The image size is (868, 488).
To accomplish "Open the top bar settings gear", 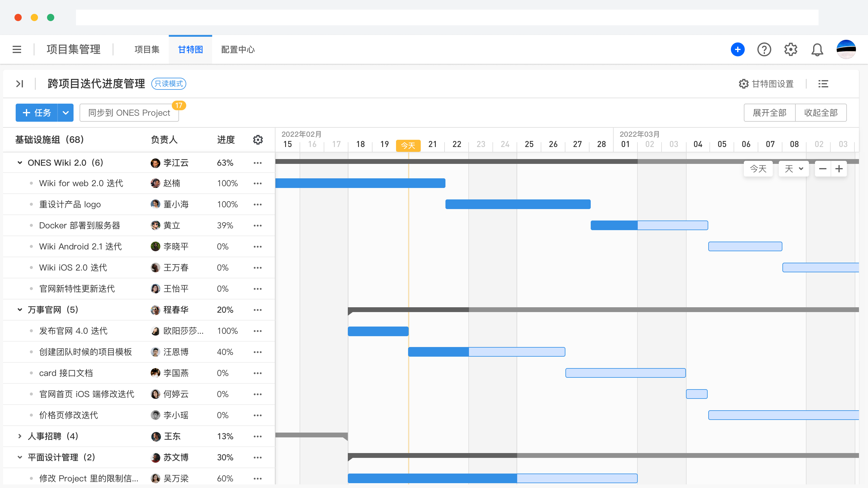I will point(791,49).
